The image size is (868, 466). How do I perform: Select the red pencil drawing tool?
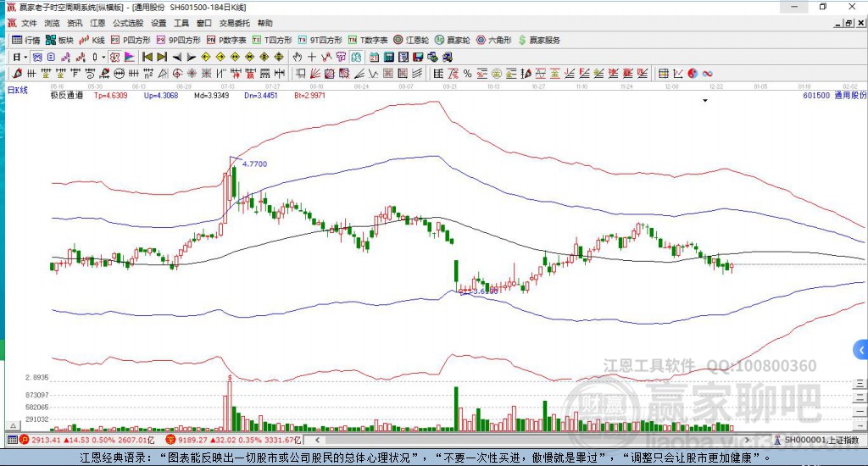coord(17,73)
